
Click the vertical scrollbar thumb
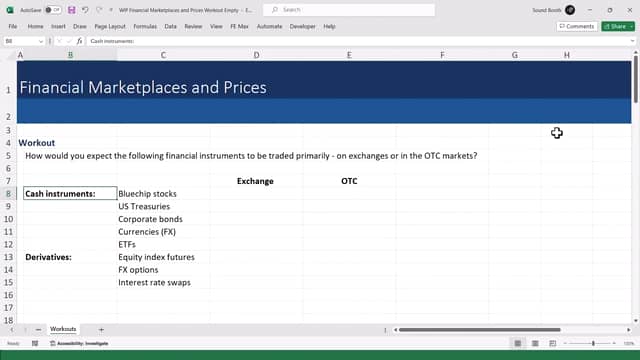(636, 79)
